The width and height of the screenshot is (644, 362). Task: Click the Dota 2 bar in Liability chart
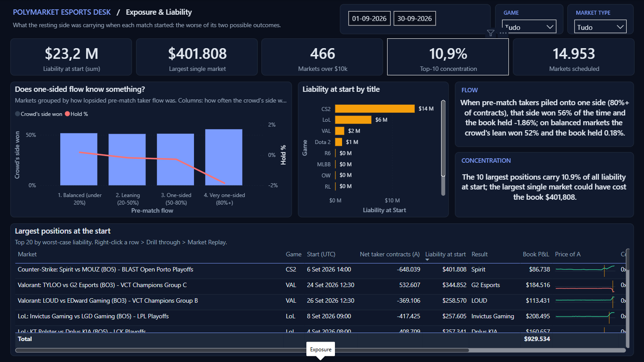point(339,142)
